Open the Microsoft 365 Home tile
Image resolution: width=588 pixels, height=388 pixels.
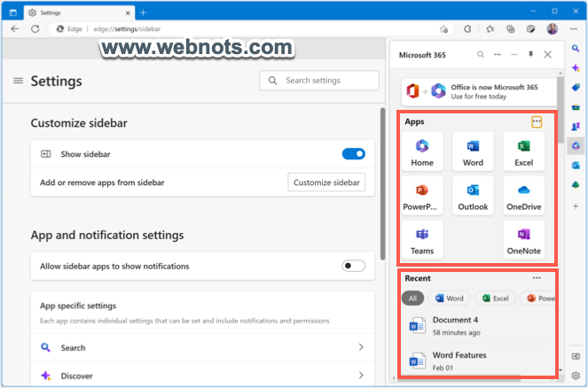[421, 151]
